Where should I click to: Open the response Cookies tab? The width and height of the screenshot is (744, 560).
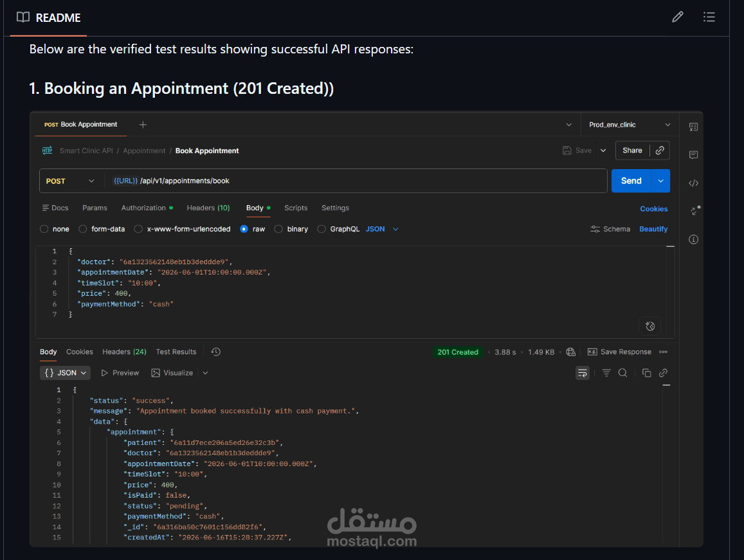coord(80,352)
